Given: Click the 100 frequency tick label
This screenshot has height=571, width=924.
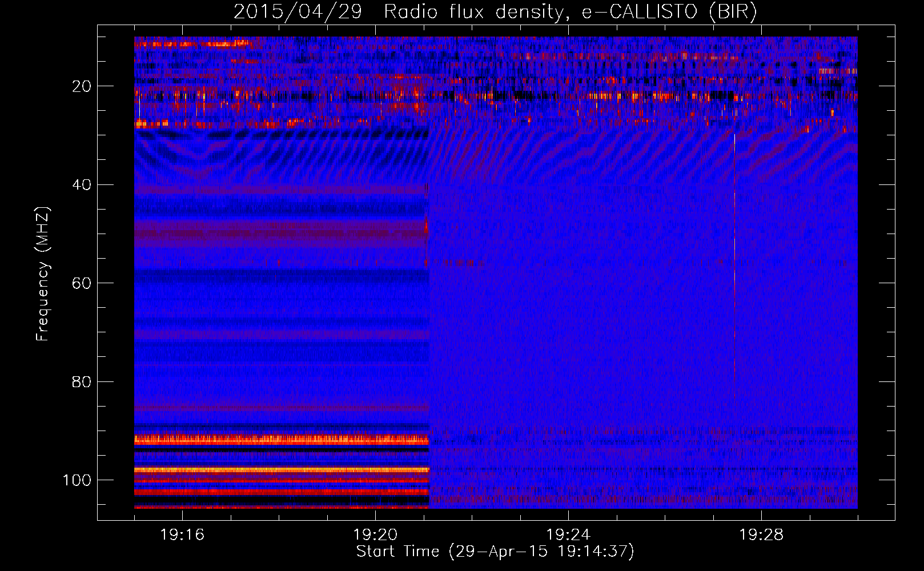Looking at the screenshot, I should 77,480.
